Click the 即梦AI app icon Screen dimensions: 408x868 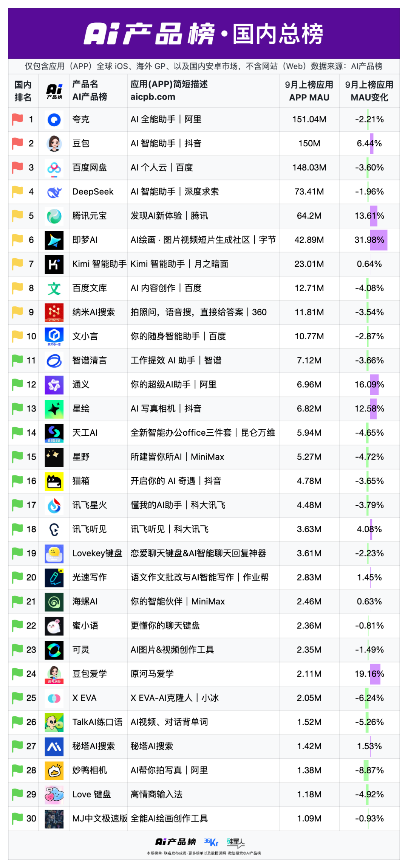click(54, 240)
